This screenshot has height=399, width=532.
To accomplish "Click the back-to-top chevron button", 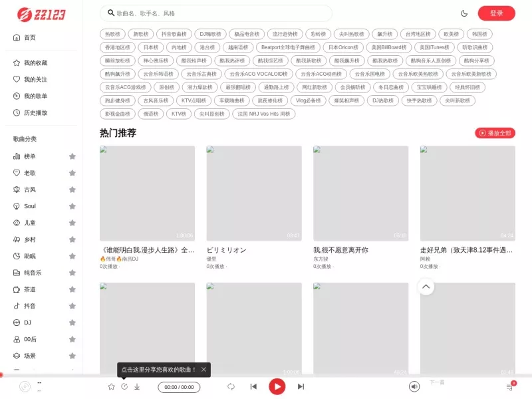I will pyautogui.click(x=426, y=287).
